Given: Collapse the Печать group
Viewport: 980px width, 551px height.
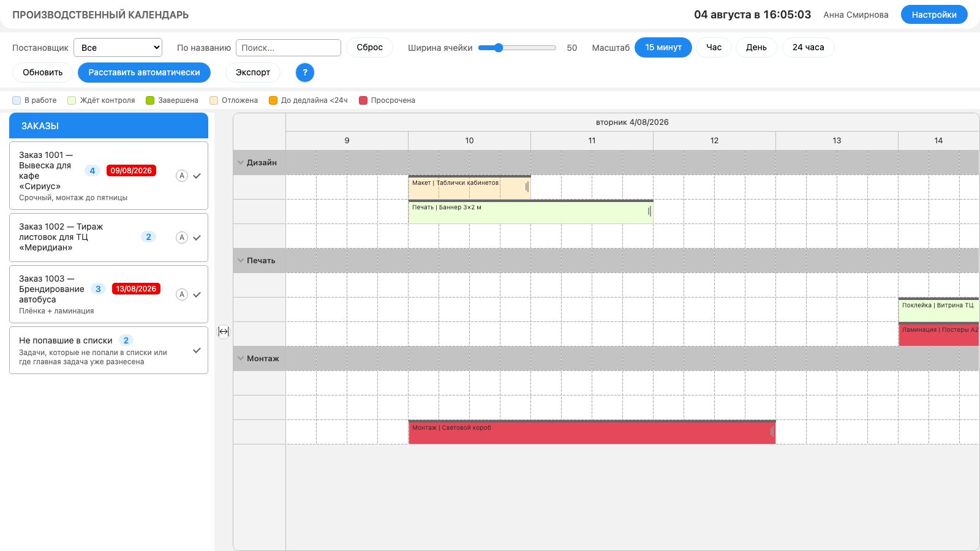Looking at the screenshot, I should (x=241, y=261).
